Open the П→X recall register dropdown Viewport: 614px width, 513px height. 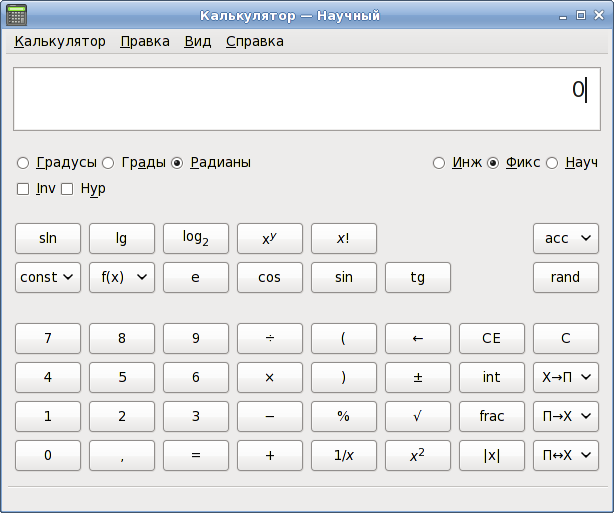(x=566, y=416)
